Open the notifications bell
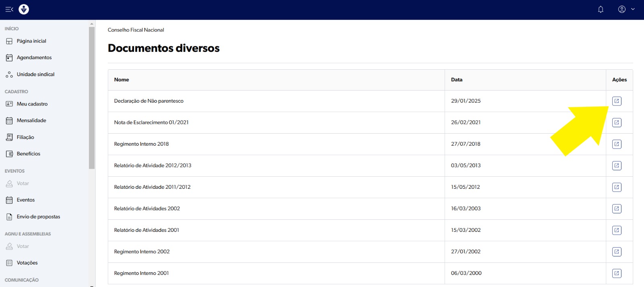The height and width of the screenshot is (287, 644). pos(601,9)
